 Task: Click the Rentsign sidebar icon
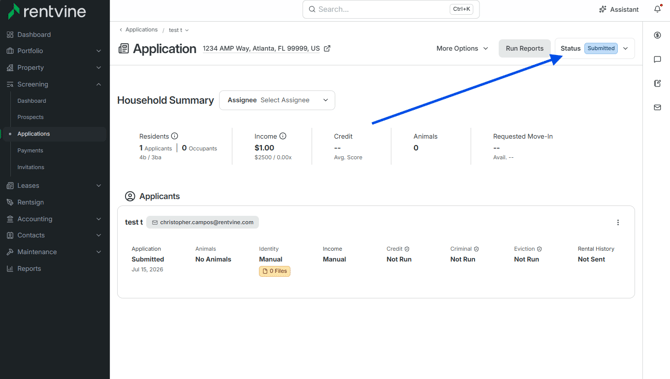(10, 202)
